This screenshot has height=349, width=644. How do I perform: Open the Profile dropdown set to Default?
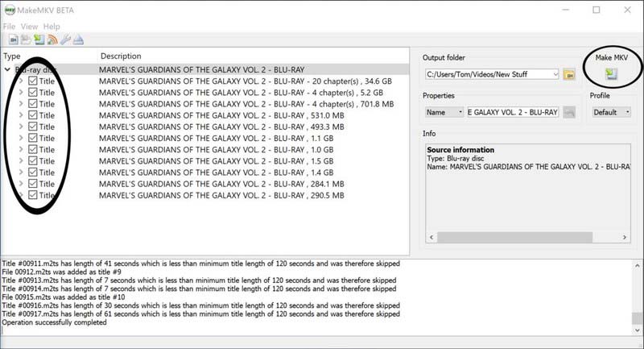611,112
